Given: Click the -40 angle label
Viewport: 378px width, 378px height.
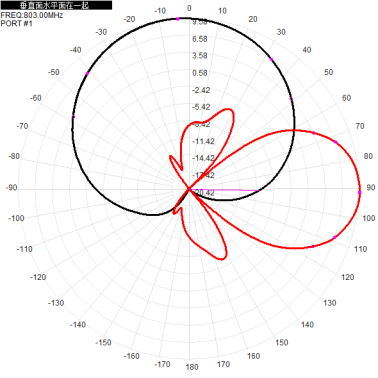Looking at the screenshot, I should point(75,50).
